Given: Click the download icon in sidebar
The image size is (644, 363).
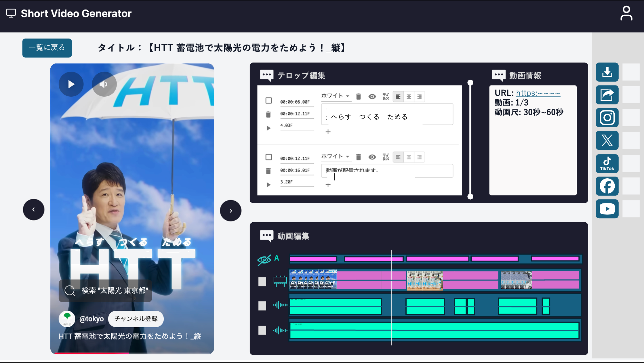Looking at the screenshot, I should [x=607, y=72].
